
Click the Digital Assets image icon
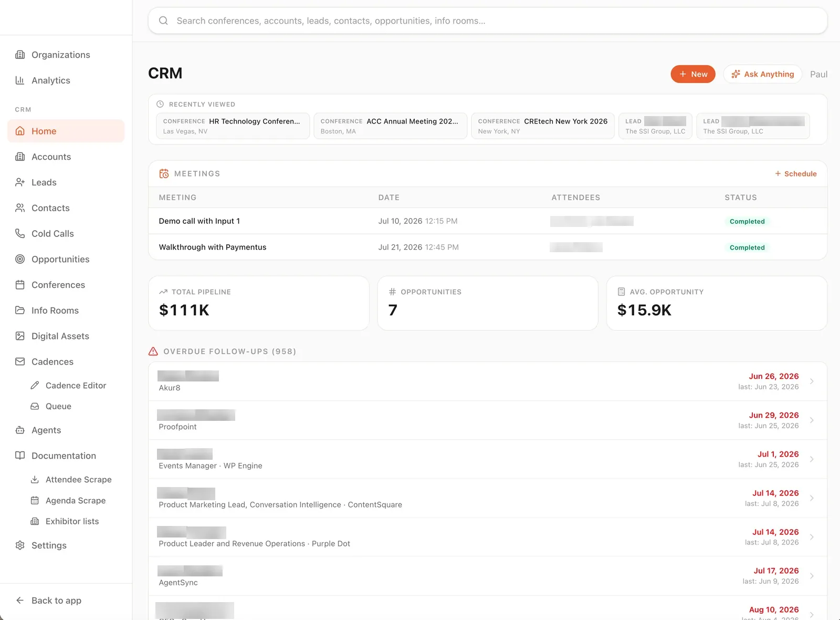pos(20,336)
